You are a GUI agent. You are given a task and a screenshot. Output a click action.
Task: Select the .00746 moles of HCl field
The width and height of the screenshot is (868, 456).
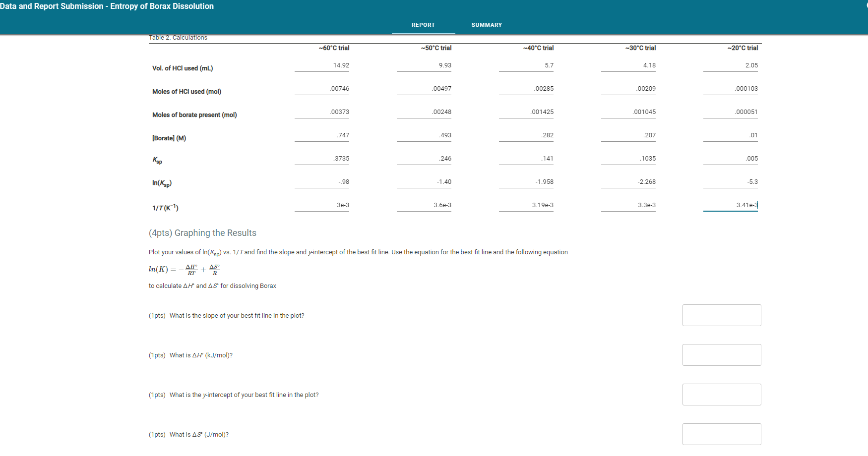322,89
